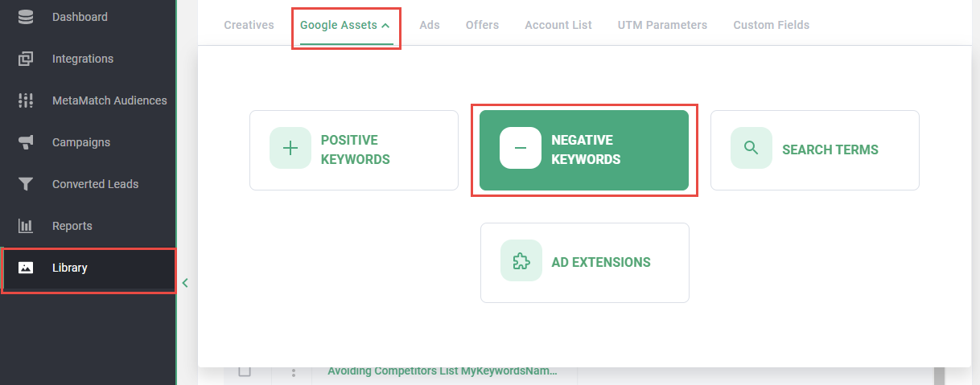Choose the Negative Keywords card

click(x=583, y=149)
